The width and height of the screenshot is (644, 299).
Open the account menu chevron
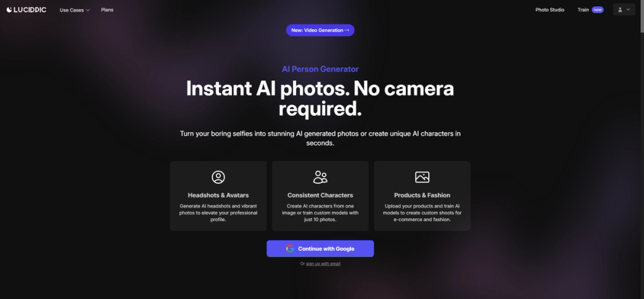pos(628,10)
